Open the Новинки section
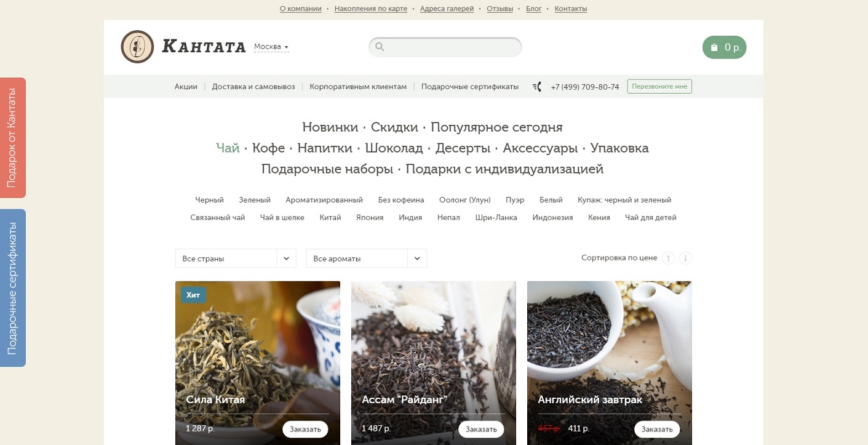The height and width of the screenshot is (445, 868). pyautogui.click(x=330, y=127)
